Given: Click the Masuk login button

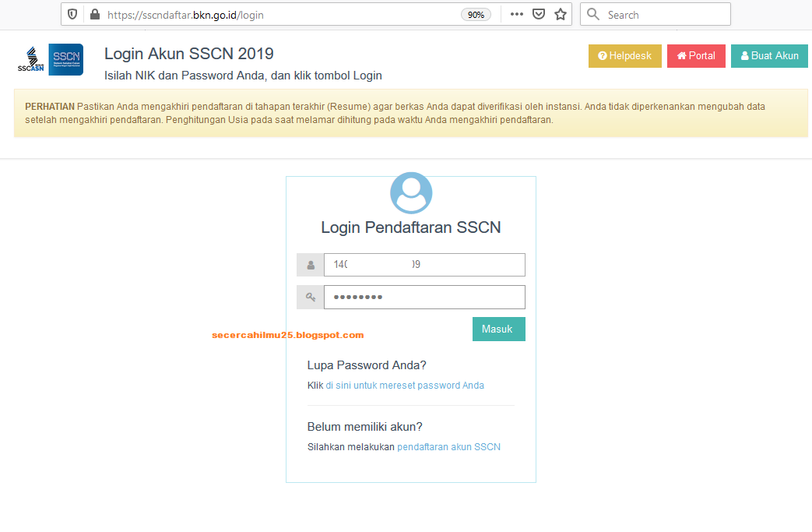Looking at the screenshot, I should pyautogui.click(x=499, y=329).
